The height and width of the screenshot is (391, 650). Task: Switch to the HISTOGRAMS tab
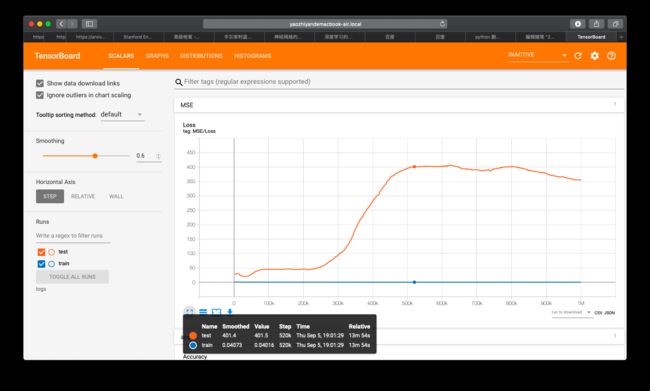coord(252,56)
